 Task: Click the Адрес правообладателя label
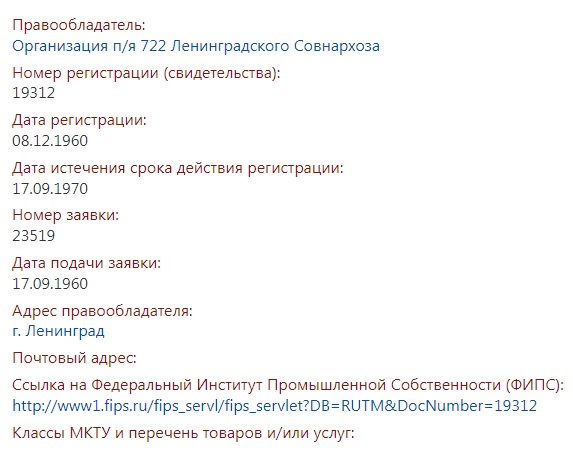[102, 311]
